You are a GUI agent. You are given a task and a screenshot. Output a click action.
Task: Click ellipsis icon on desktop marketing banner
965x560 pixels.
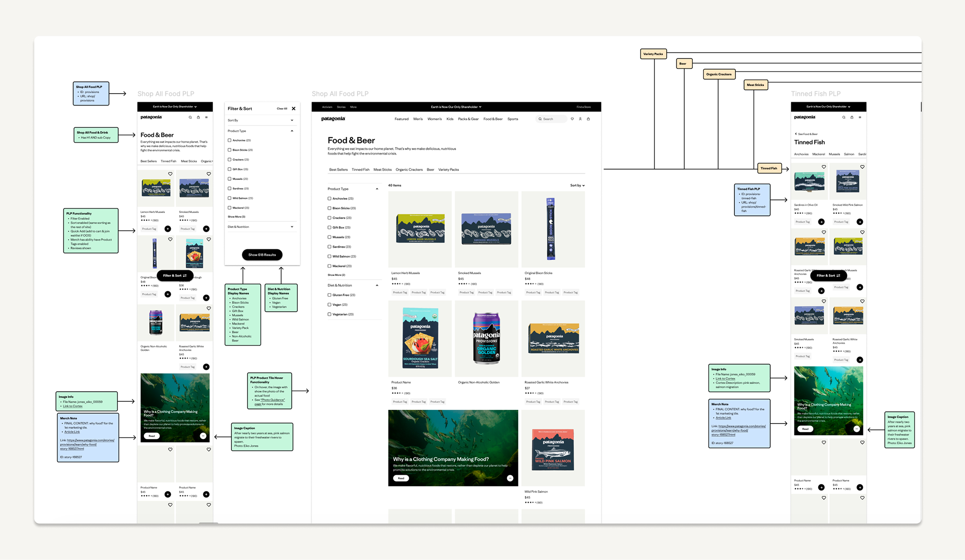coord(510,478)
